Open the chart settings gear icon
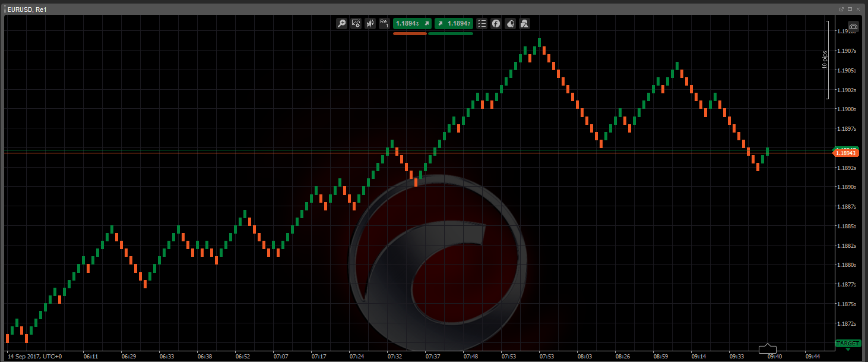 point(356,24)
